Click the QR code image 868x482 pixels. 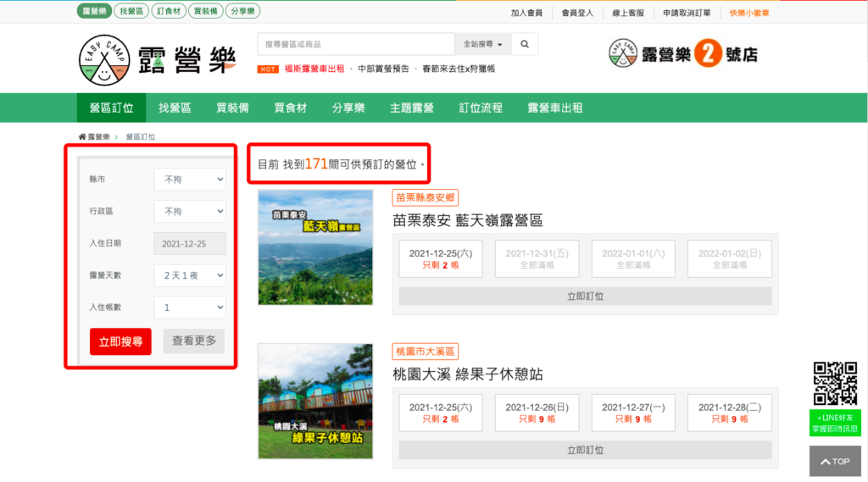(x=835, y=383)
